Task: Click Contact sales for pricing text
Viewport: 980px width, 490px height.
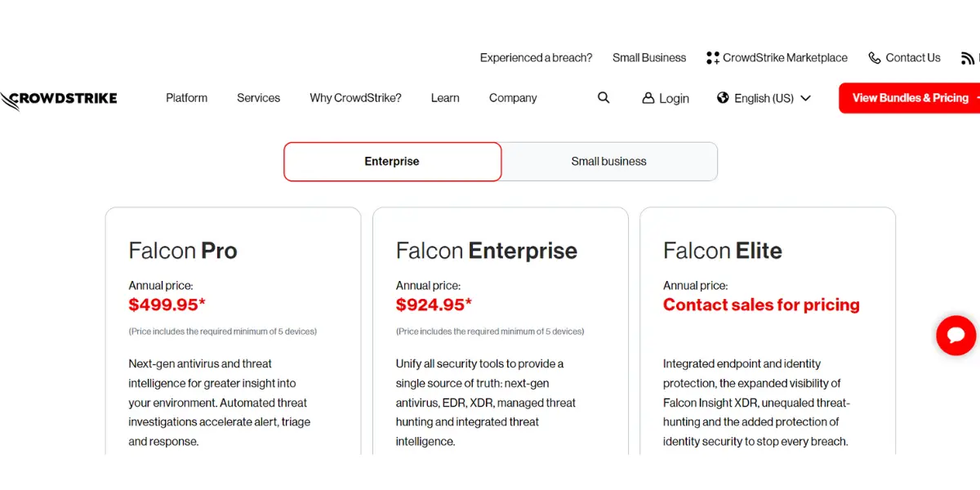Action: click(x=761, y=305)
